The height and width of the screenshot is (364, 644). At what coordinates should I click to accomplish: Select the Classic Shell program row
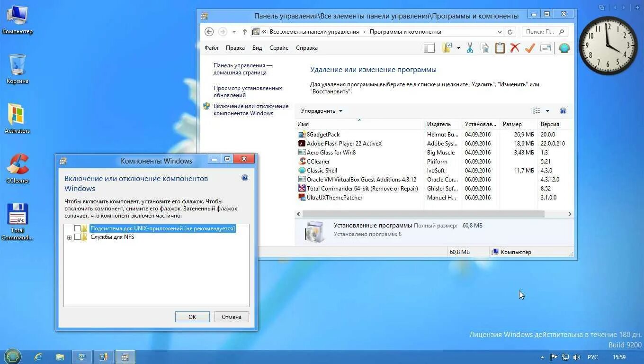coord(432,171)
